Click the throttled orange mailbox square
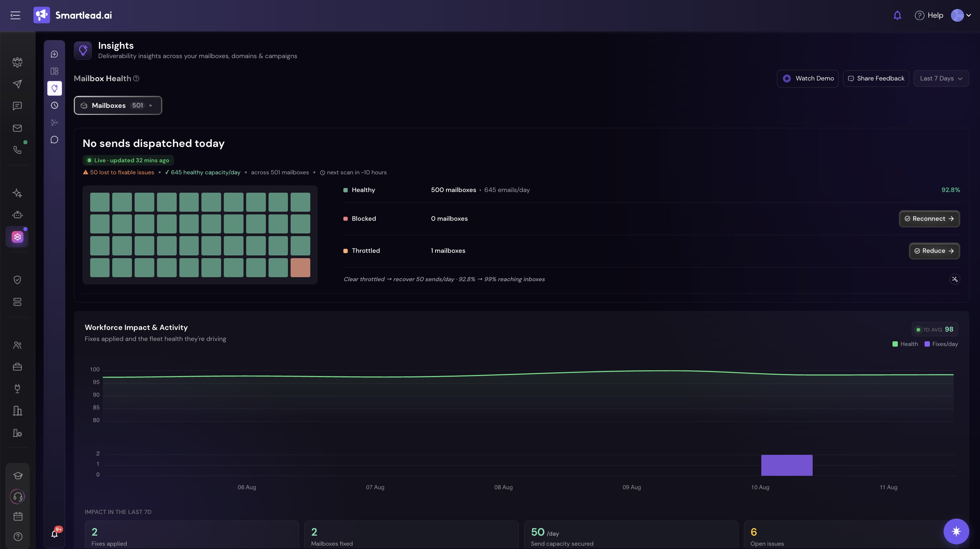The image size is (980, 549). point(300,267)
